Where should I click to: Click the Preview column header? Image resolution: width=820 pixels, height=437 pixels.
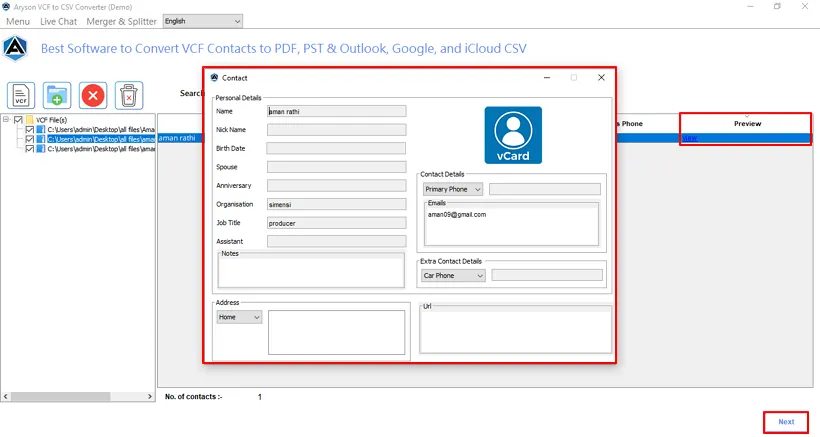pyautogui.click(x=747, y=123)
